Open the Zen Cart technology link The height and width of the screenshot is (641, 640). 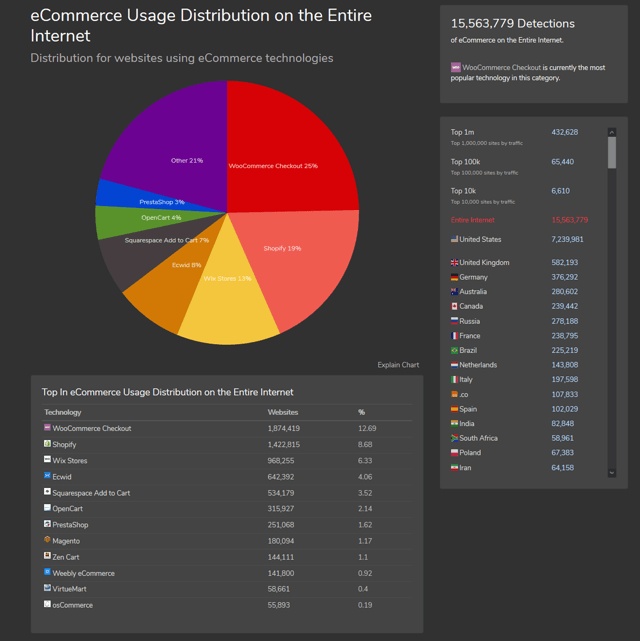(65, 557)
